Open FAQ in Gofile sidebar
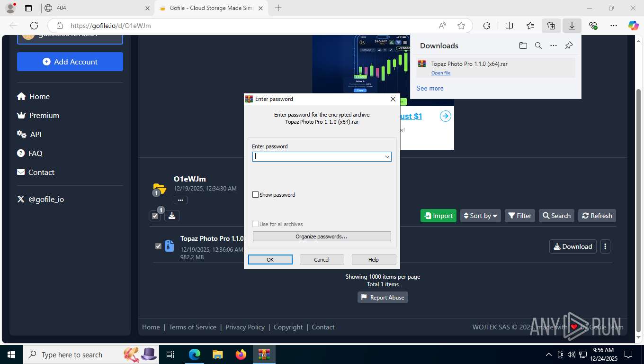 tap(30, 153)
